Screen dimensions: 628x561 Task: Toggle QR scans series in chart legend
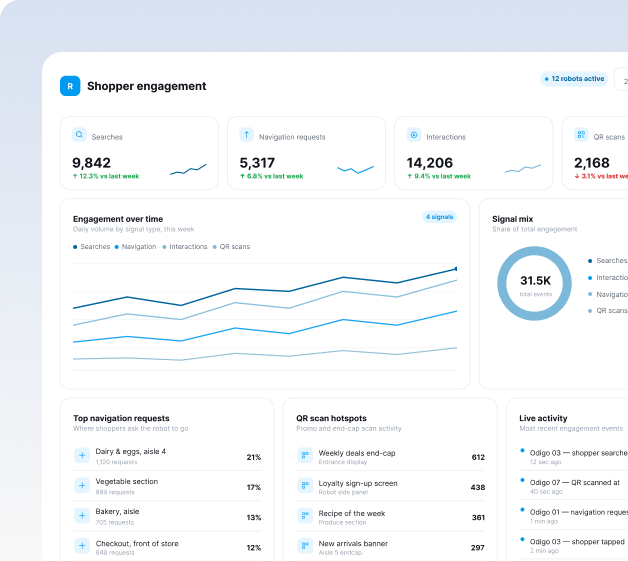[231, 247]
